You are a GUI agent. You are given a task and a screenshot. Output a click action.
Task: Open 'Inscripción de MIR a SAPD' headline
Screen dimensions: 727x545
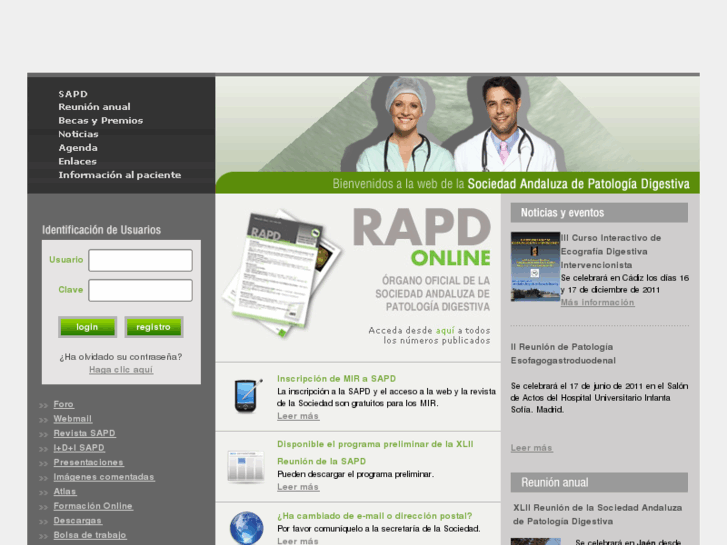point(337,378)
